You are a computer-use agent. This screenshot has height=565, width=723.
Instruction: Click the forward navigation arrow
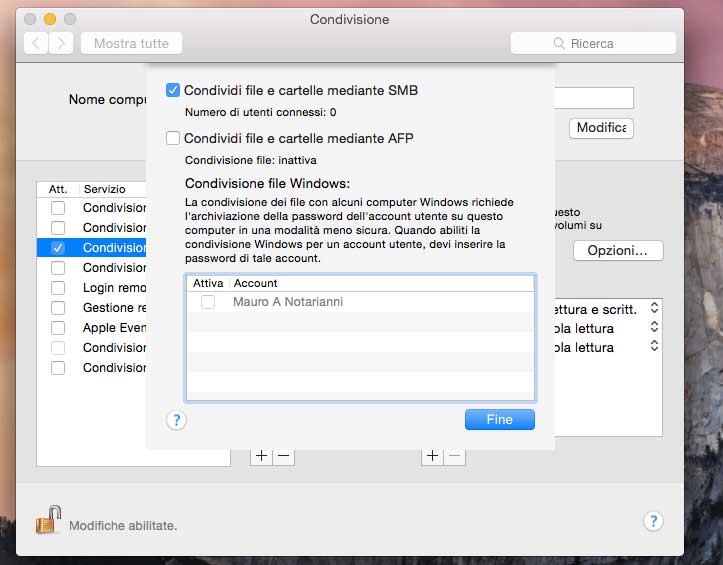pos(61,43)
